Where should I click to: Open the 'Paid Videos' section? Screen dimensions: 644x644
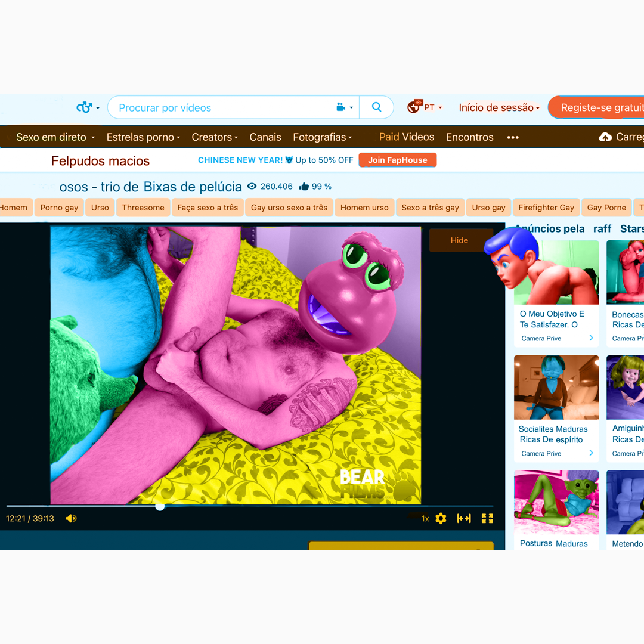[406, 137]
